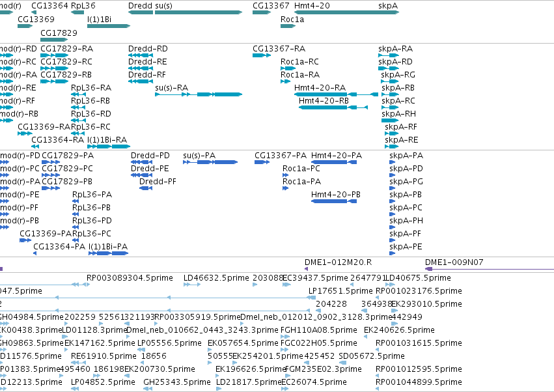The height and width of the screenshot is (392, 554).
Task: Click the skpA-PE protein label
Action: (406, 247)
